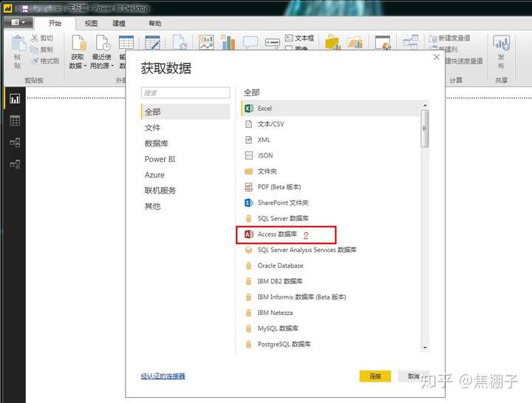Viewport: 532px width, 403px height.
Task: Select SQL Server 数据库 source
Action: pos(330,218)
